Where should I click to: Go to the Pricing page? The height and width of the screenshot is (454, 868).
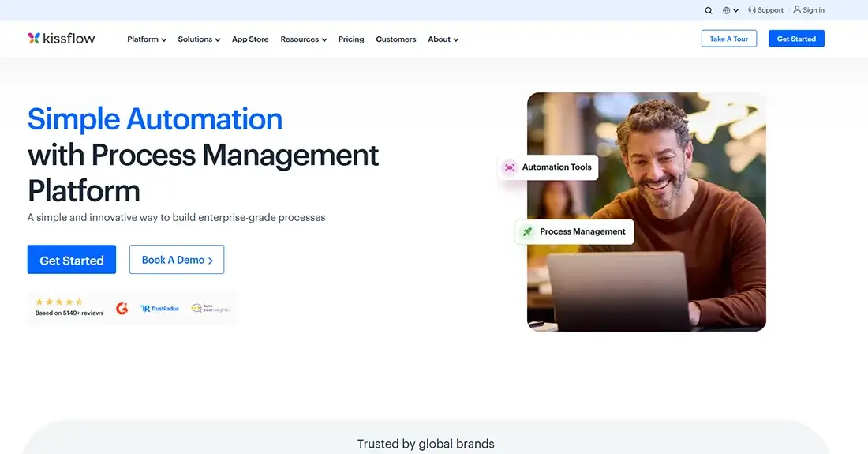(x=351, y=39)
